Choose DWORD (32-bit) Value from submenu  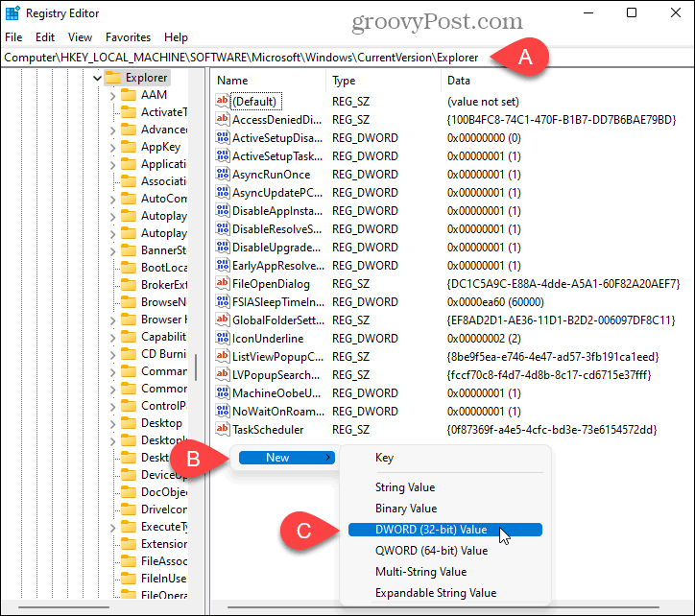point(445,530)
